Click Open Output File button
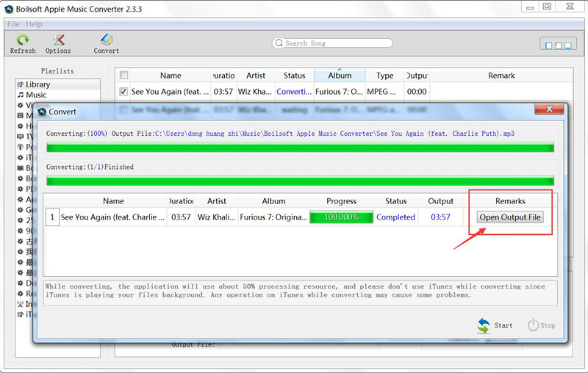This screenshot has height=373, width=588. pyautogui.click(x=510, y=217)
